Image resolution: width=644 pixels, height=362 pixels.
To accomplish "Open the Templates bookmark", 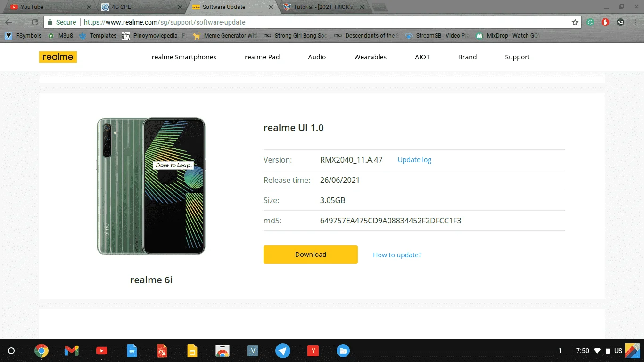I will click(98, 36).
